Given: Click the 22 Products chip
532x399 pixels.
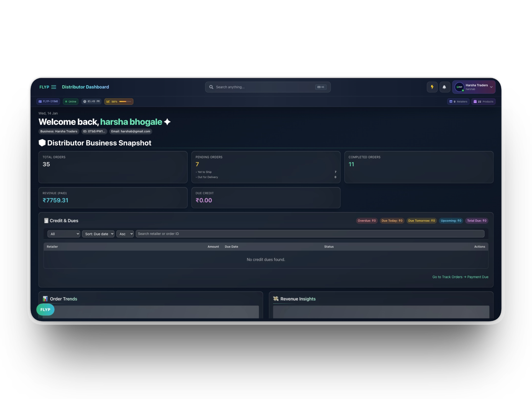Looking at the screenshot, I should click(x=483, y=102).
